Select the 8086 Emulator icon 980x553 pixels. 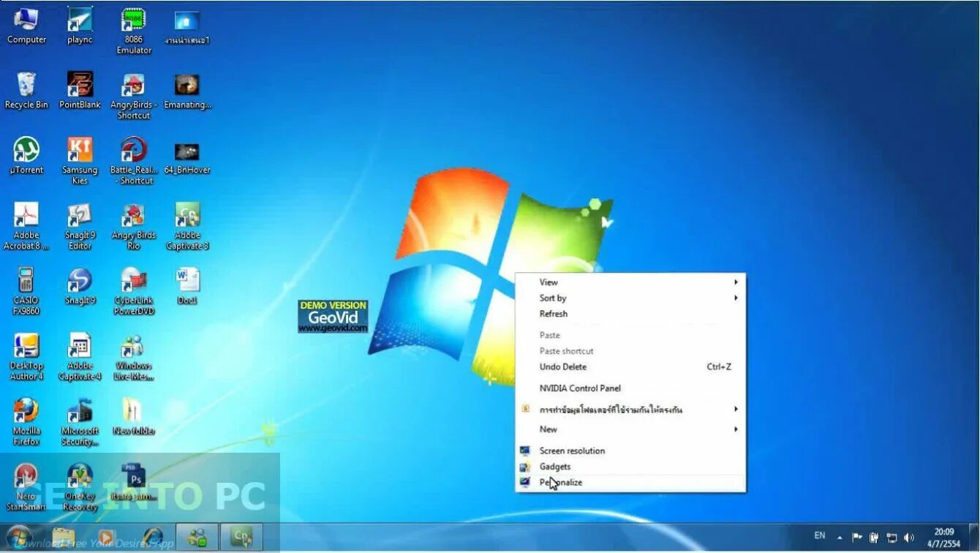pyautogui.click(x=134, y=30)
